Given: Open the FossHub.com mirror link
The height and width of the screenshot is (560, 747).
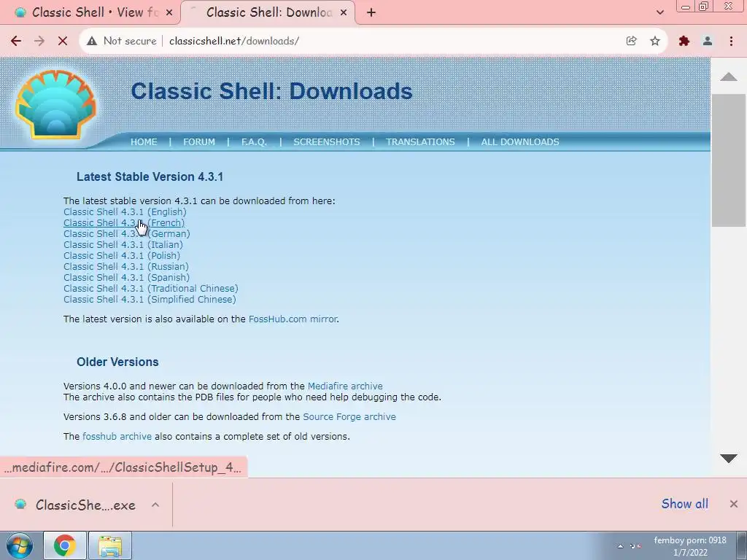Looking at the screenshot, I should pyautogui.click(x=293, y=319).
